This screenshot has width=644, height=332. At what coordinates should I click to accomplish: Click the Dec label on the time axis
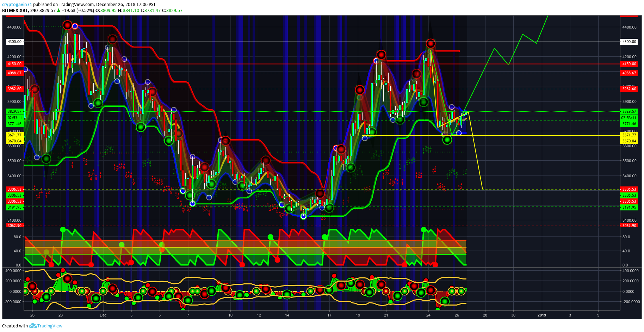click(x=103, y=315)
